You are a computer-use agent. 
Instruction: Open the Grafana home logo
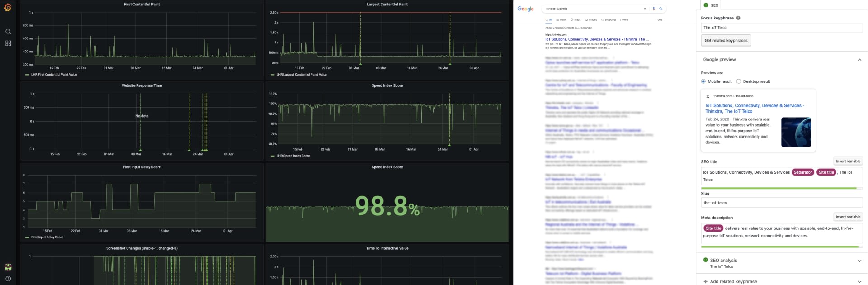(x=8, y=8)
